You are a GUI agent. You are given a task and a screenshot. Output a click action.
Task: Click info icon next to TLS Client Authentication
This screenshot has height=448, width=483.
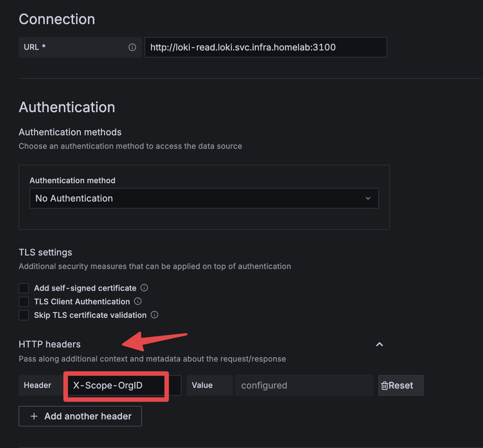pyautogui.click(x=138, y=301)
